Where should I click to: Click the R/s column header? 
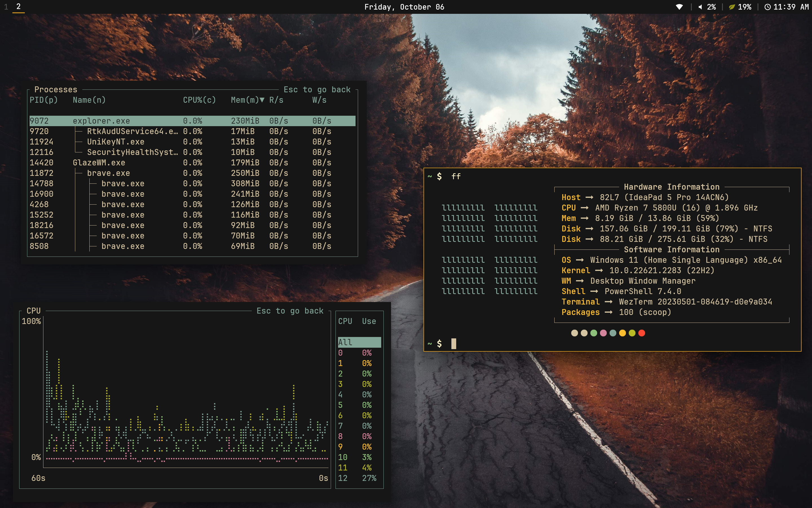[276, 100]
